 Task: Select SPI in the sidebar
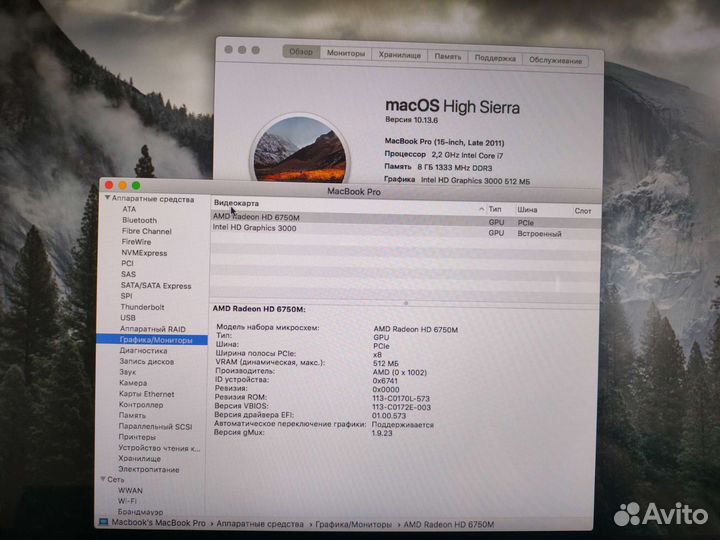point(126,296)
